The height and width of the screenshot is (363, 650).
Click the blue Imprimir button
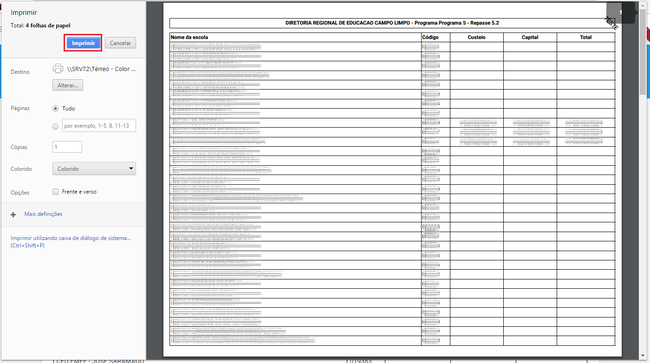83,43
